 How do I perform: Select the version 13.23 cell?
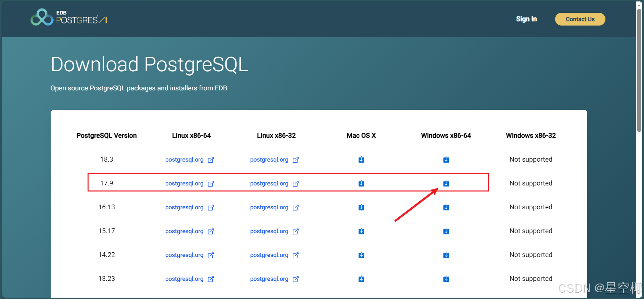pos(107,279)
